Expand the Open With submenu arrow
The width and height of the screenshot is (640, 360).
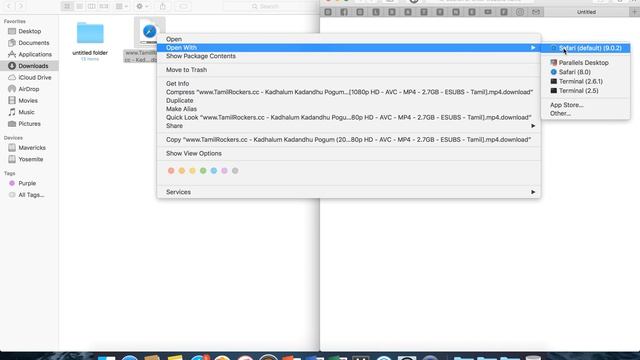pos(533,48)
